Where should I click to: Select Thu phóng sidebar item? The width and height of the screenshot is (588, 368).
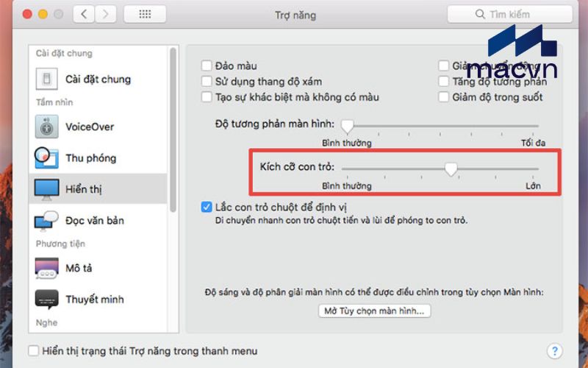(x=98, y=158)
